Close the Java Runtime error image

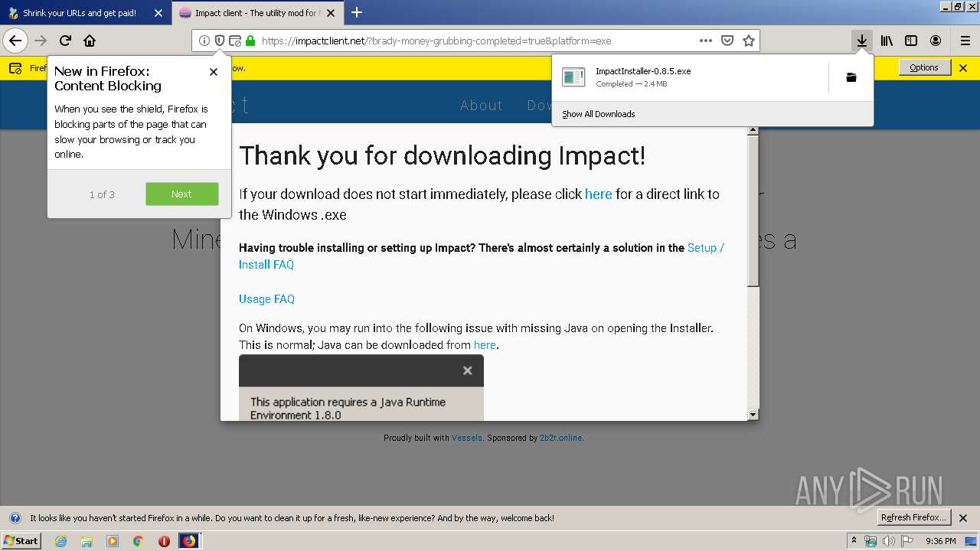(467, 370)
